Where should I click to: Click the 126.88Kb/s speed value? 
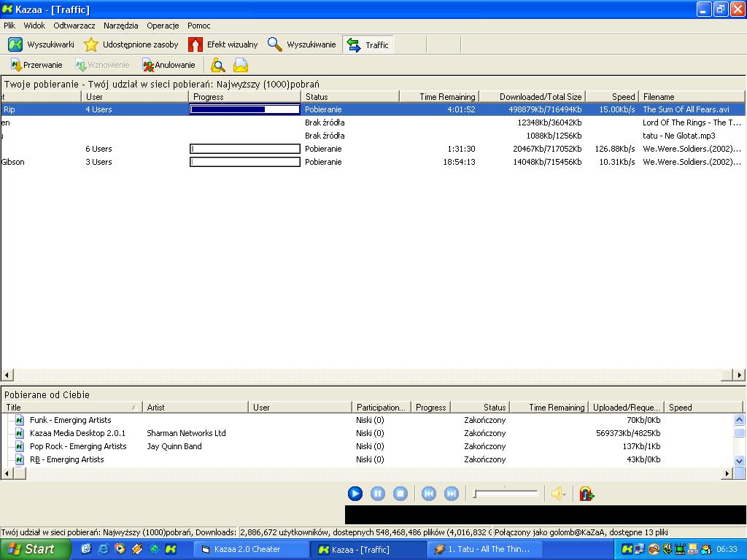(x=614, y=149)
